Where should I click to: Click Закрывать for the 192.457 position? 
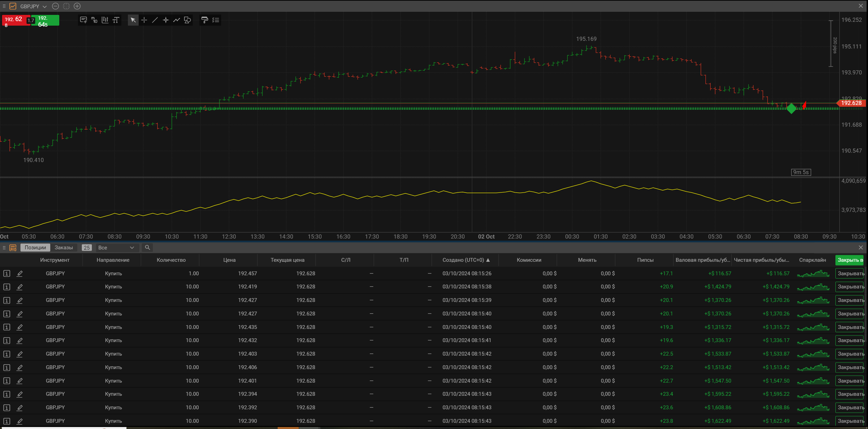(850, 274)
